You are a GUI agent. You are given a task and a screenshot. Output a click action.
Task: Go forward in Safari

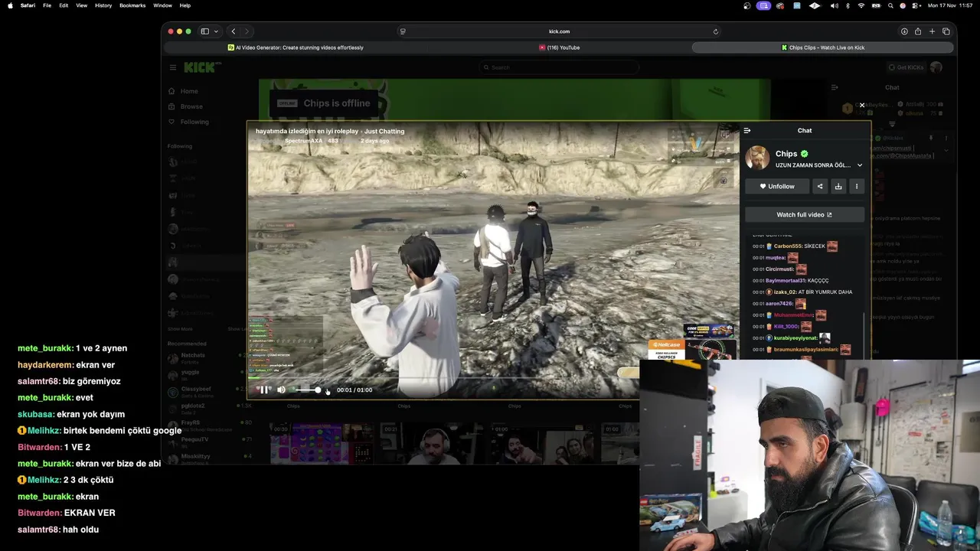(x=247, y=31)
